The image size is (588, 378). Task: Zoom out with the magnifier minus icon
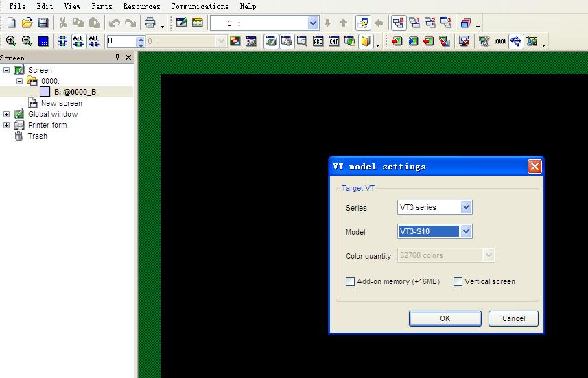27,41
